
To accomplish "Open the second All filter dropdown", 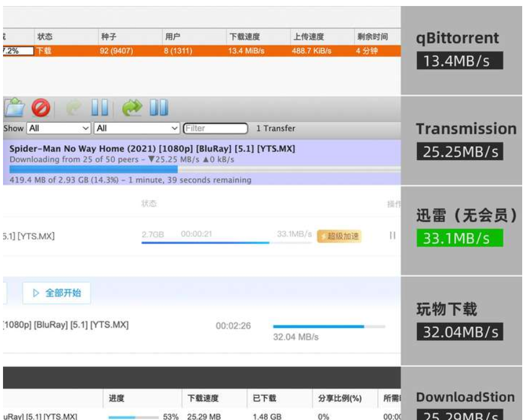I will point(137,128).
